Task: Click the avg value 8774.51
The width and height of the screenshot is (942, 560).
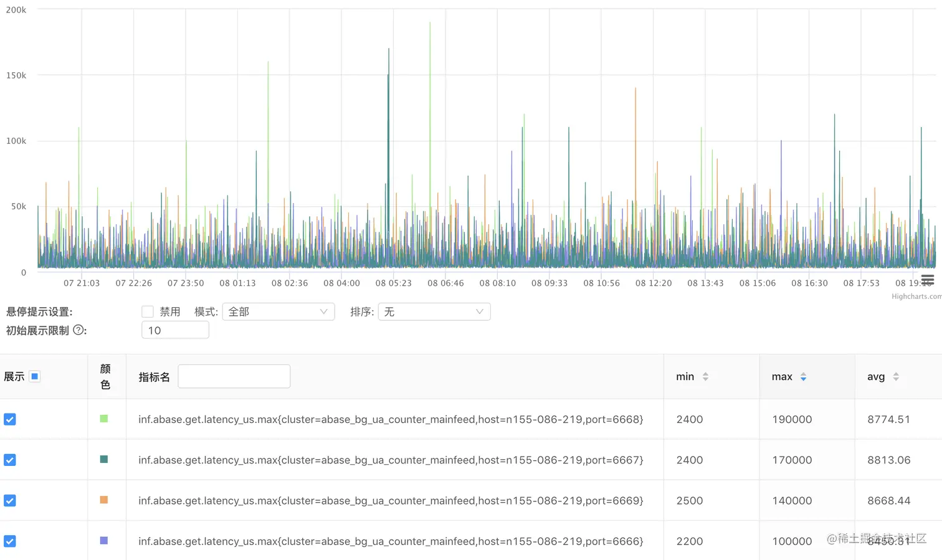Action: coord(888,419)
